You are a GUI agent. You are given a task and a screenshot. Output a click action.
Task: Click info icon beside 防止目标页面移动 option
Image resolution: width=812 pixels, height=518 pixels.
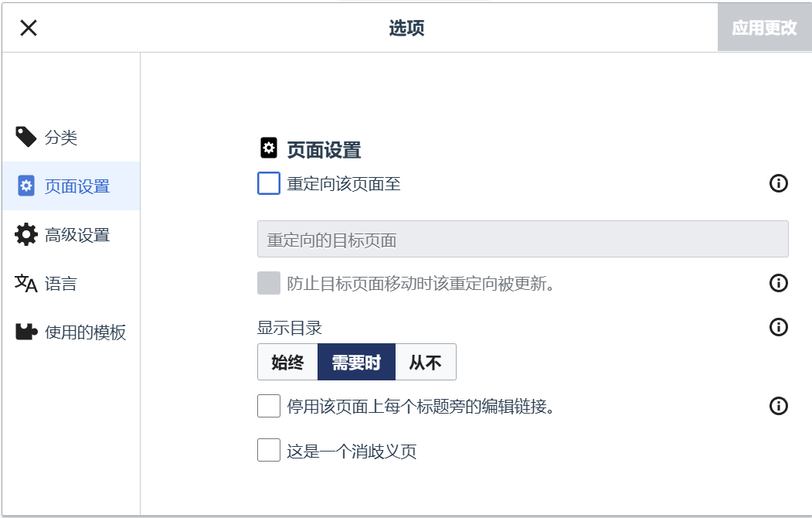tap(779, 283)
